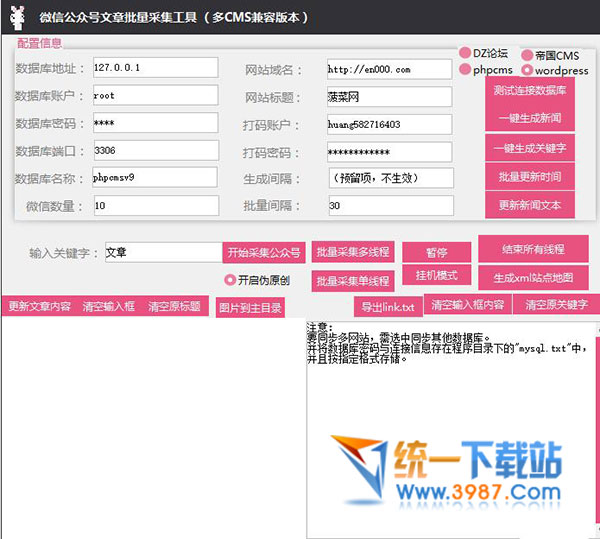Click the 打码账户 label
Viewport: 600px width, 539px height.
[271, 125]
